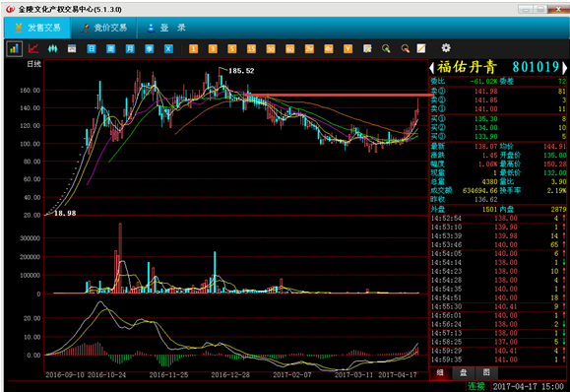Viewport: 570px width, 392px height.
Task: Select the bar chart view icon
Action: pyautogui.click(x=14, y=48)
